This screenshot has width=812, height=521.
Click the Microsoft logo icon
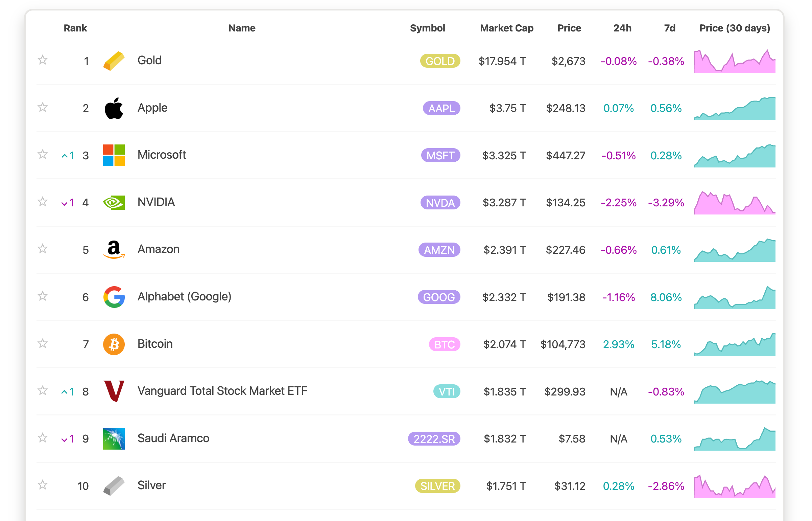(x=114, y=155)
